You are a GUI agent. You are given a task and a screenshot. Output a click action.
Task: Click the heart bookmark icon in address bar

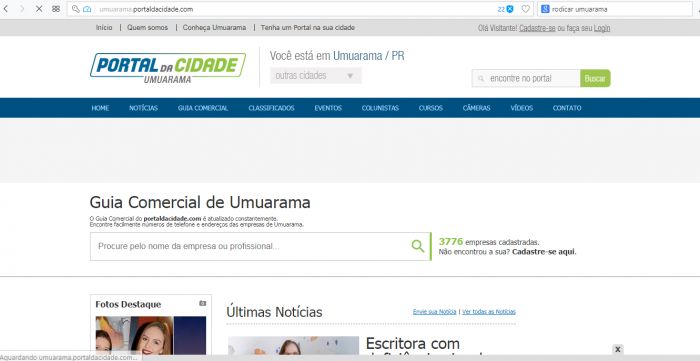tap(526, 9)
